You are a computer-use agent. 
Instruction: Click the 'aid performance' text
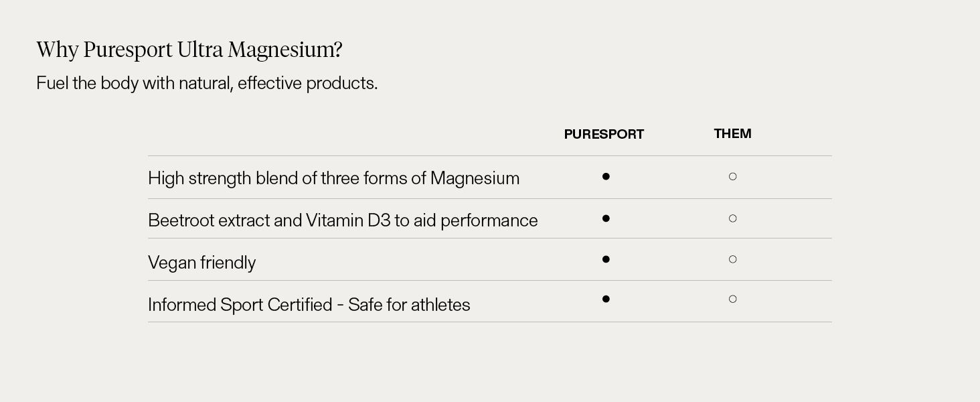(x=475, y=220)
